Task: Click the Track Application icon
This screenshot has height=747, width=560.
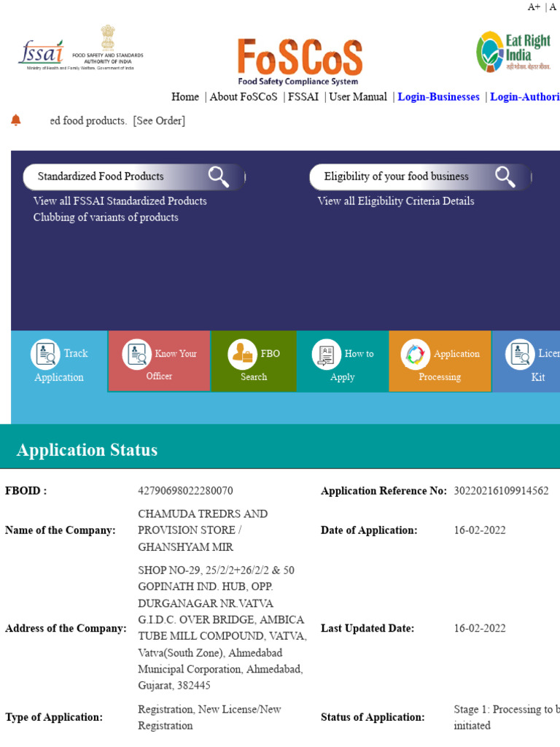Action: [45, 354]
